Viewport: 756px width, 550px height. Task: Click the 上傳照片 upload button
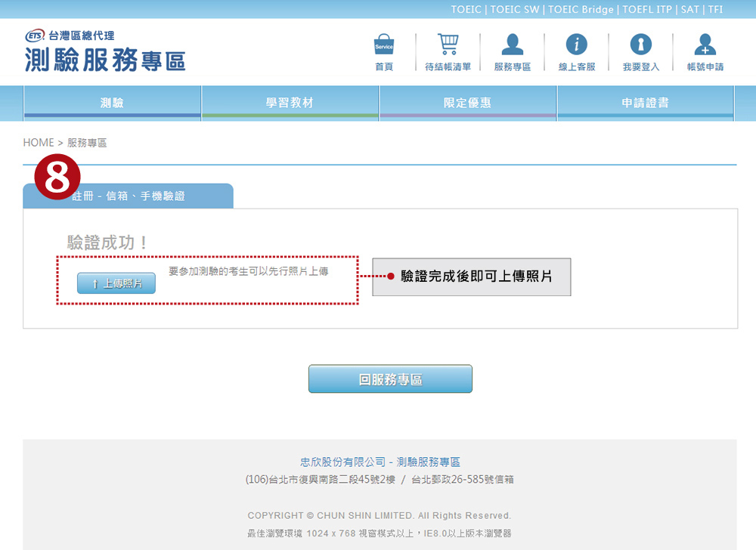116,283
